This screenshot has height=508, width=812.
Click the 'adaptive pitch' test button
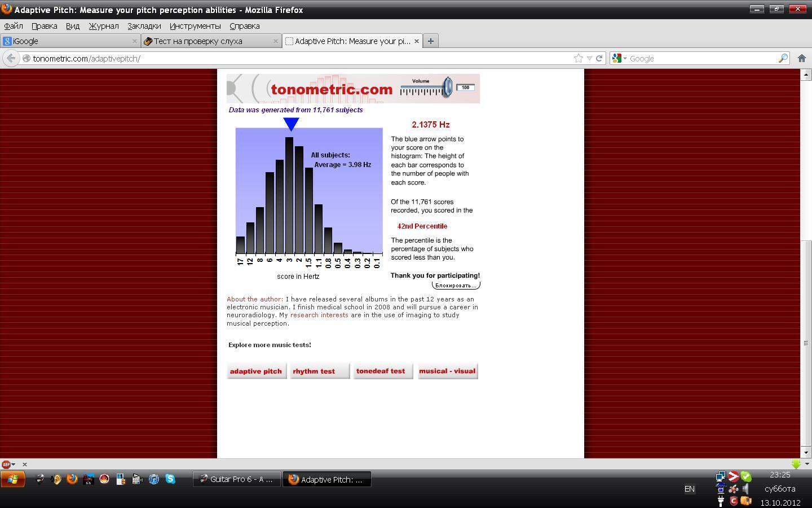(x=256, y=371)
